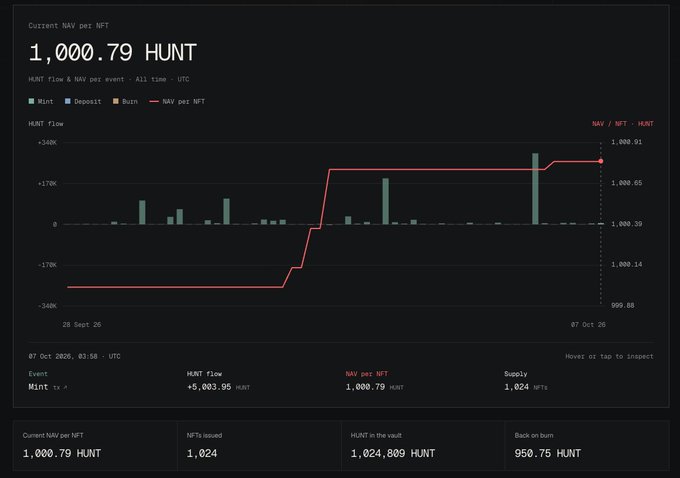The width and height of the screenshot is (680, 478).
Task: Click the vault total 1,024,809 HUNT
Action: point(393,453)
